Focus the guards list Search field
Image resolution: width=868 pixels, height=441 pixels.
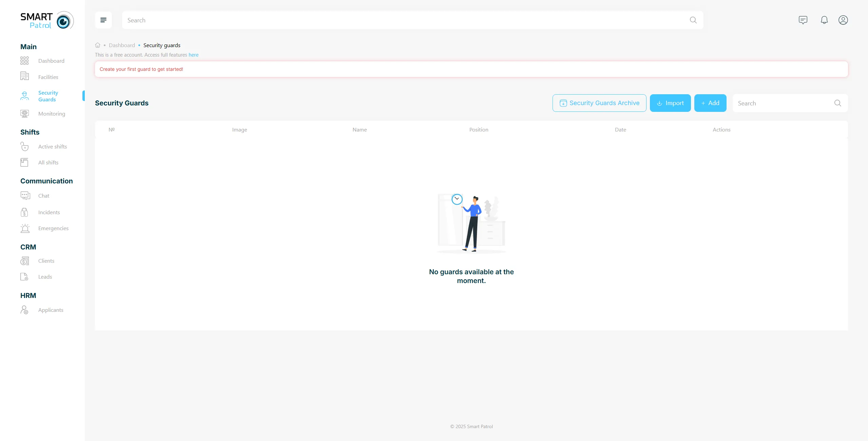coord(790,103)
